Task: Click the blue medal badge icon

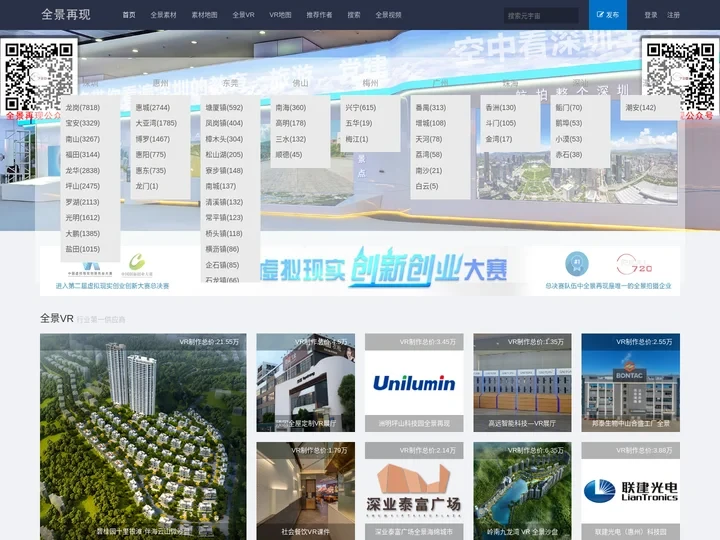Action: (x=577, y=263)
